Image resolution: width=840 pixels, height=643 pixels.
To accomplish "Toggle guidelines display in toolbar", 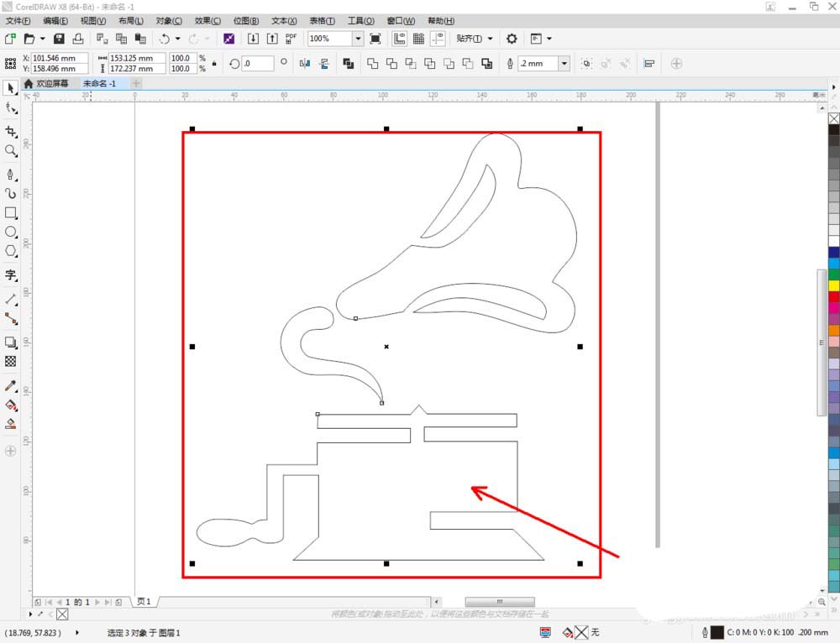I will click(438, 39).
